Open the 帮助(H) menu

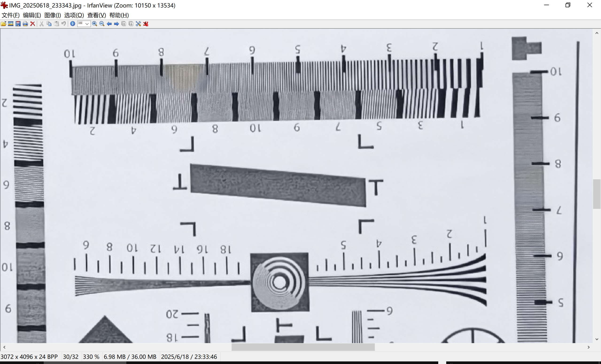119,15
